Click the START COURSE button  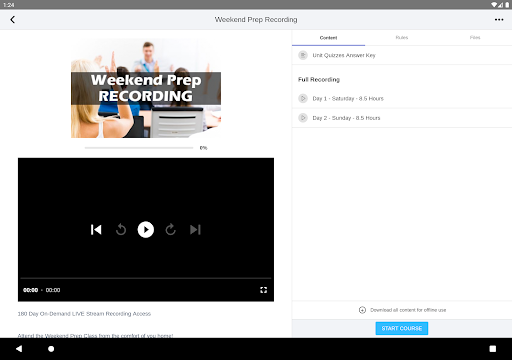point(402,328)
